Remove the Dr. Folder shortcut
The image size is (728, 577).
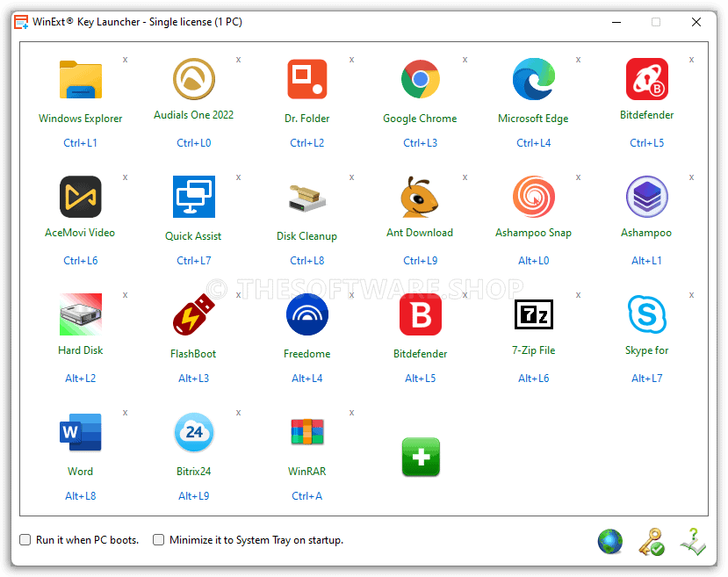click(351, 60)
